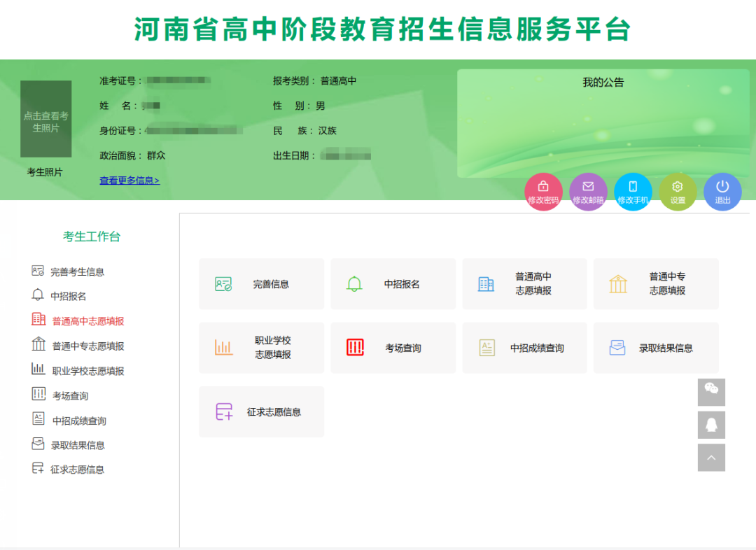Open the 完善信息 tile
The height and width of the screenshot is (550, 756).
point(261,284)
